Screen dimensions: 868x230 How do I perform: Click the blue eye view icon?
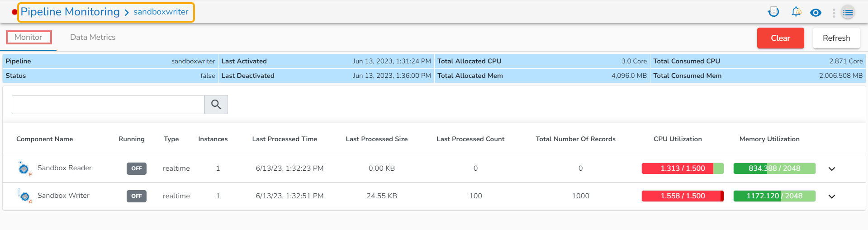coord(816,13)
